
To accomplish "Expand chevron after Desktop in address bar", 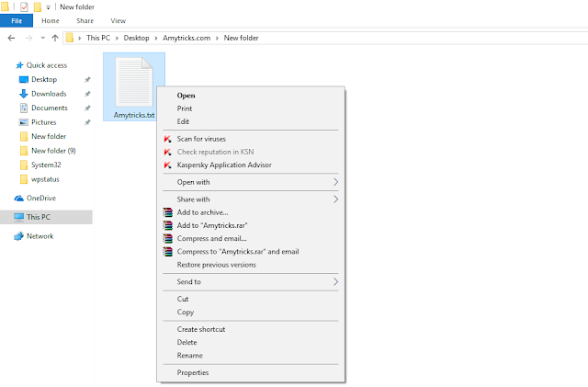I will [x=156, y=39].
